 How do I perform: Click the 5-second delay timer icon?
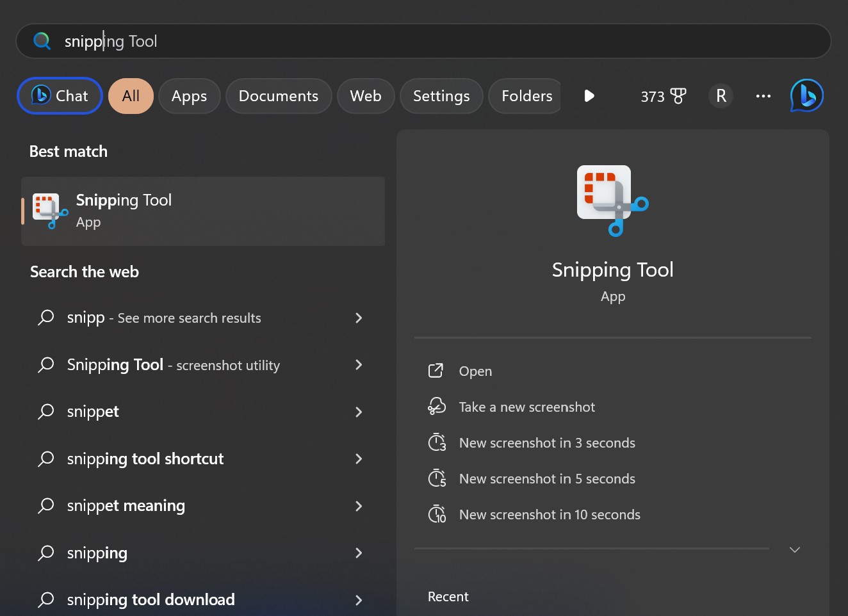437,478
